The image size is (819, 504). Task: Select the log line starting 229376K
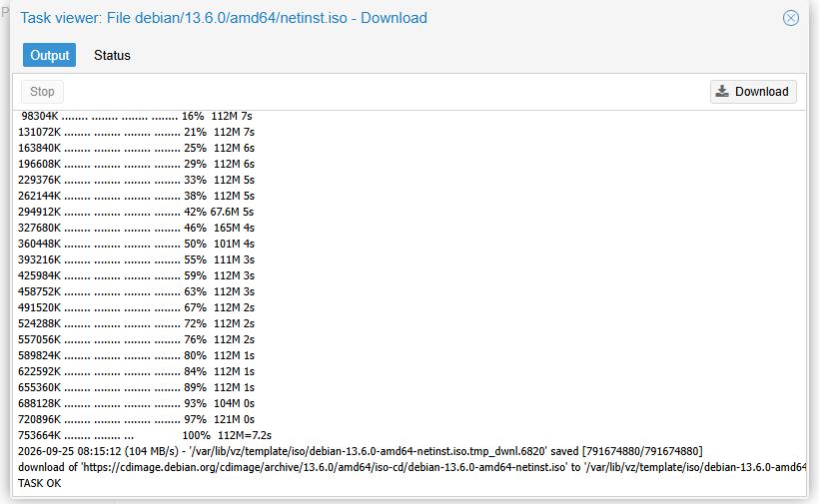(136, 180)
